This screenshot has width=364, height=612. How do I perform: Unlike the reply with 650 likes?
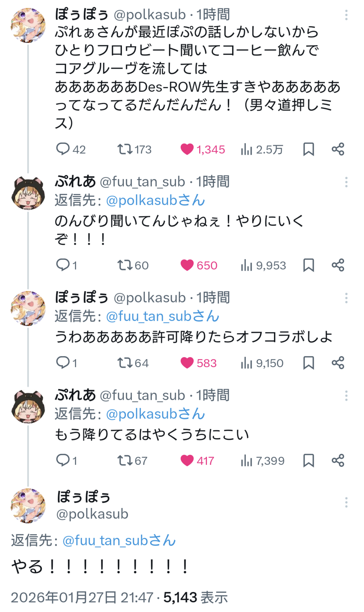coord(187,265)
